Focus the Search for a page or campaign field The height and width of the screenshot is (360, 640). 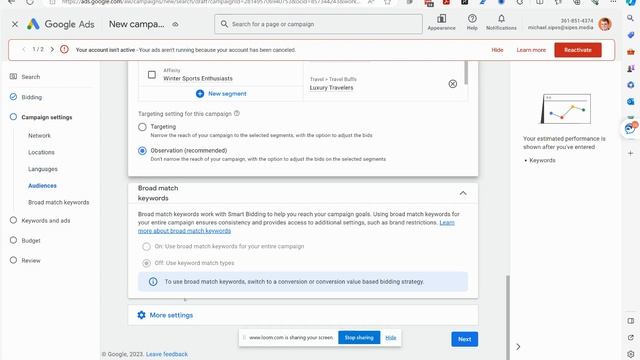click(x=318, y=24)
